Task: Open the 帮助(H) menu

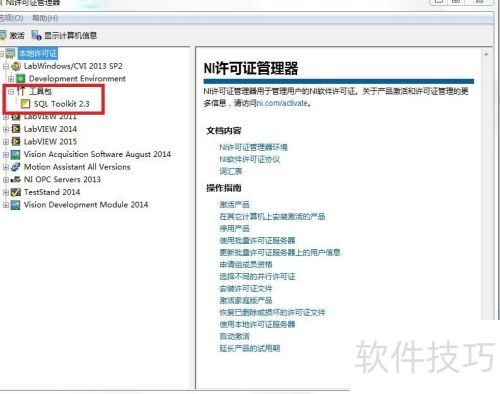Action: [x=45, y=18]
